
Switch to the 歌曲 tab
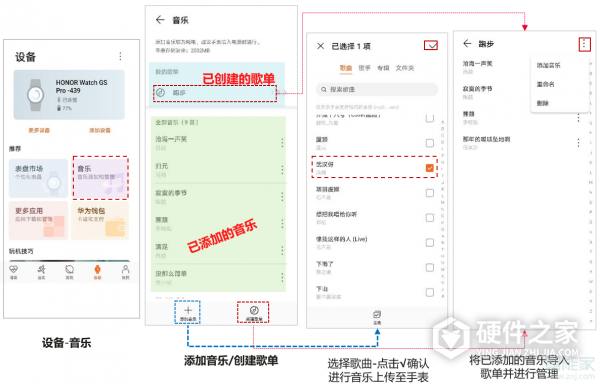[x=346, y=68]
